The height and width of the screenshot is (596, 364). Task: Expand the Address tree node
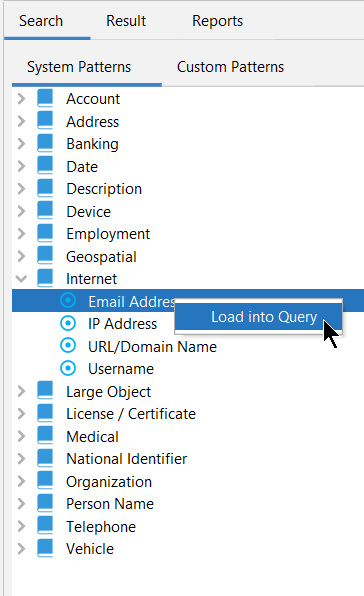(22, 121)
